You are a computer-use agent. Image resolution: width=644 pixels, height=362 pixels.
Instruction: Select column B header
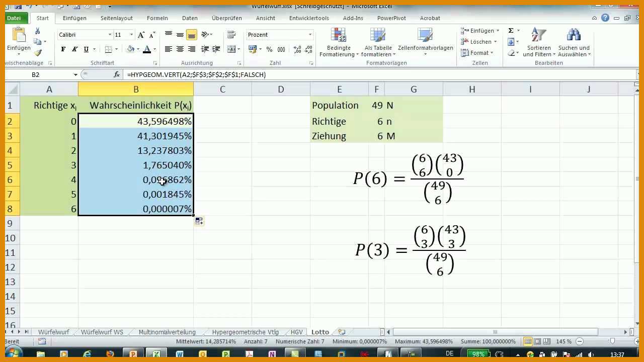tap(136, 89)
